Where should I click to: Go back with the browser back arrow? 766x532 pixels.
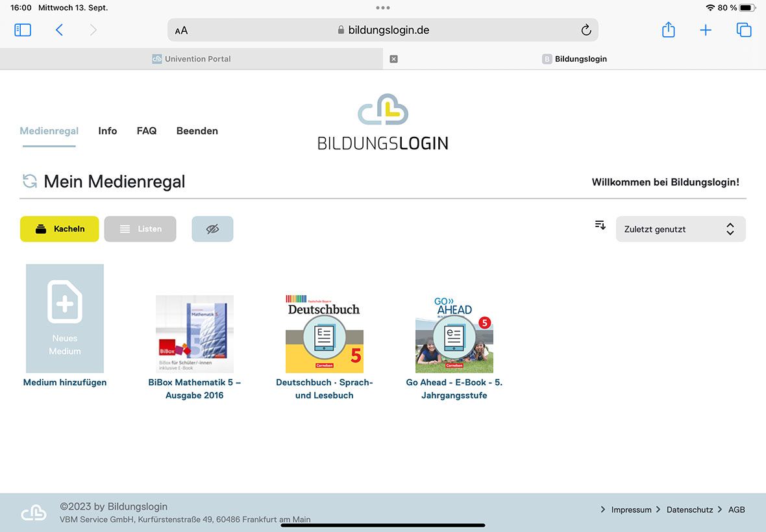point(59,30)
